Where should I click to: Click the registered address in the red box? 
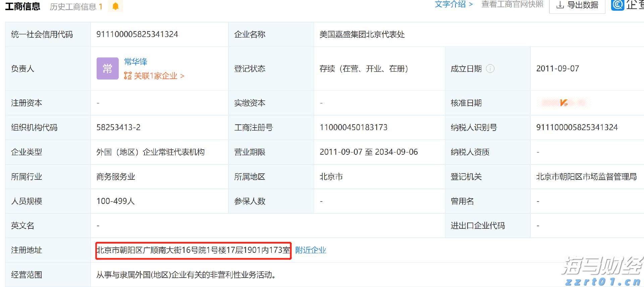(x=193, y=250)
